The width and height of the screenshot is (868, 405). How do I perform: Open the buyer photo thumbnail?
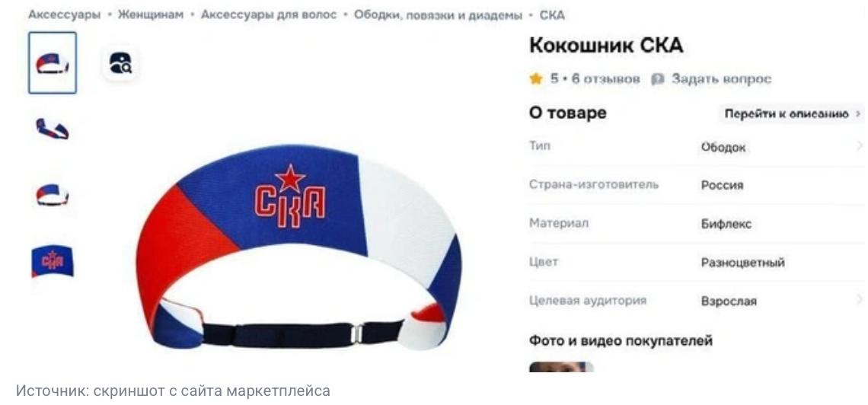[561, 367]
